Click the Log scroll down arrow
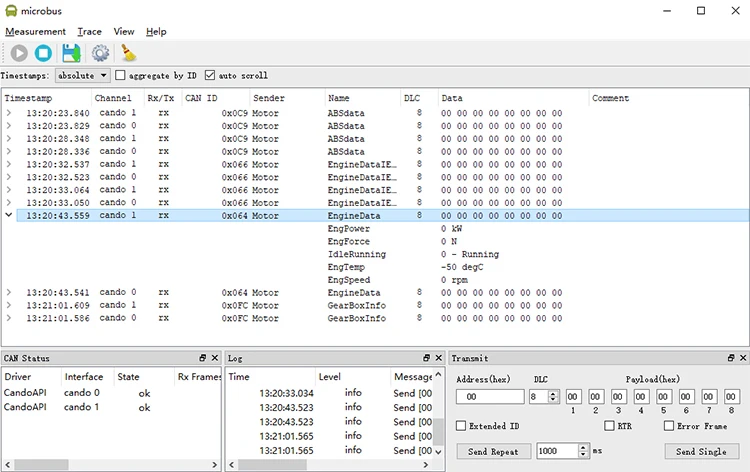This screenshot has height=472, width=750. (438, 451)
